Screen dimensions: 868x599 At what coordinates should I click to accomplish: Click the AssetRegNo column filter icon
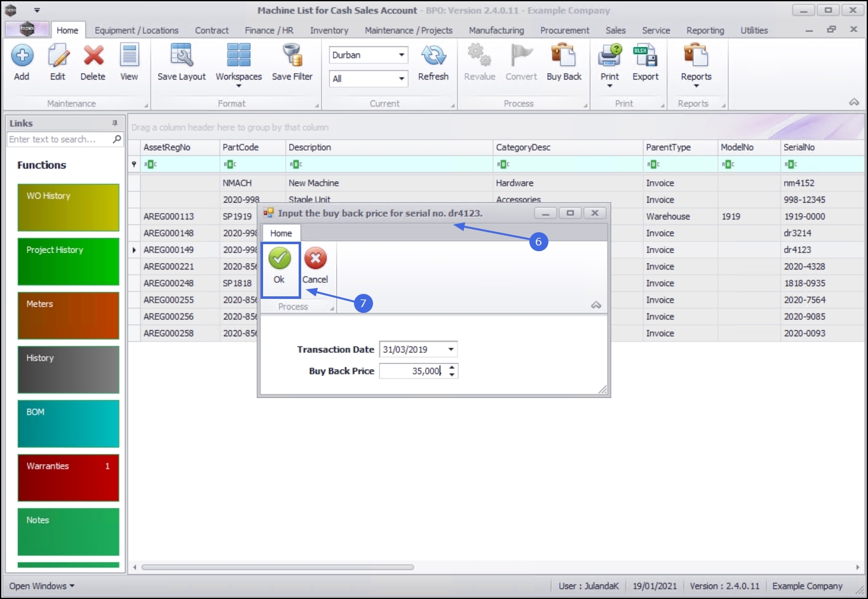pyautogui.click(x=151, y=164)
